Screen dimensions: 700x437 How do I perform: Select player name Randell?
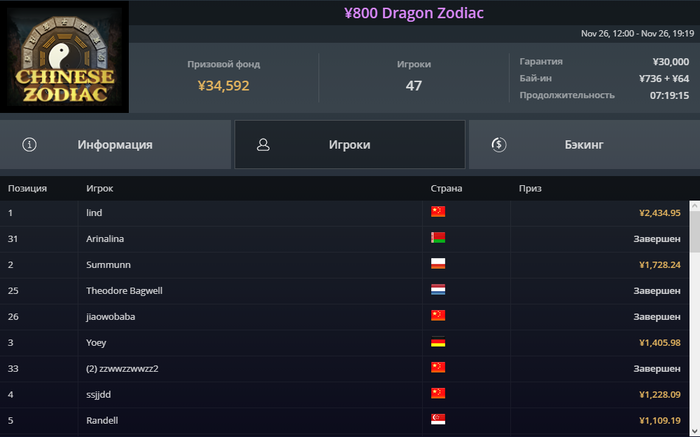[x=102, y=420]
